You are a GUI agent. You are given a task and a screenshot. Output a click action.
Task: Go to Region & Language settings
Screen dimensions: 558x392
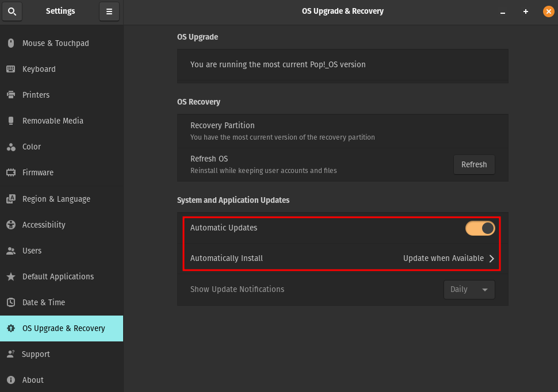point(56,199)
